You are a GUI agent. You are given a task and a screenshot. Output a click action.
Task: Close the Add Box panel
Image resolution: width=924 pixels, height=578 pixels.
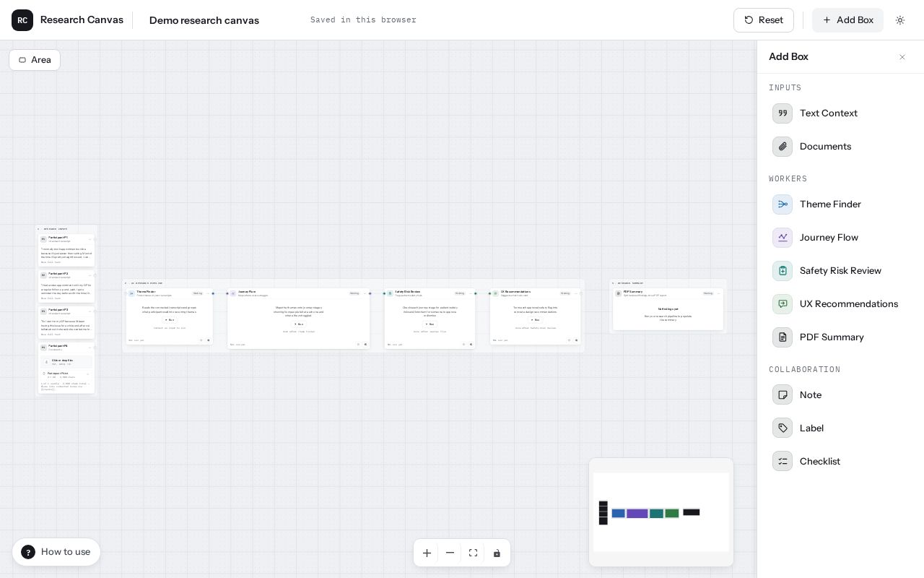tap(902, 57)
